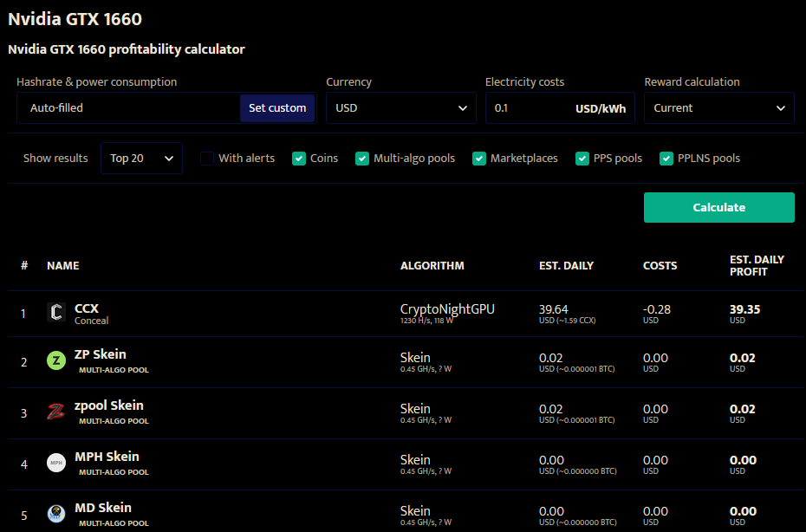The width and height of the screenshot is (806, 532).
Task: Open the ZP Skein pool link
Action: point(101,354)
